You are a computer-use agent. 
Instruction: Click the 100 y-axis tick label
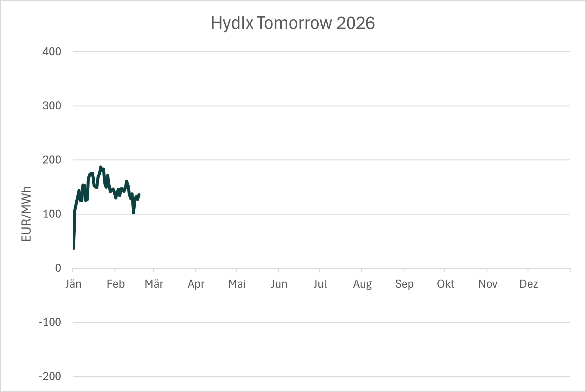(52, 214)
